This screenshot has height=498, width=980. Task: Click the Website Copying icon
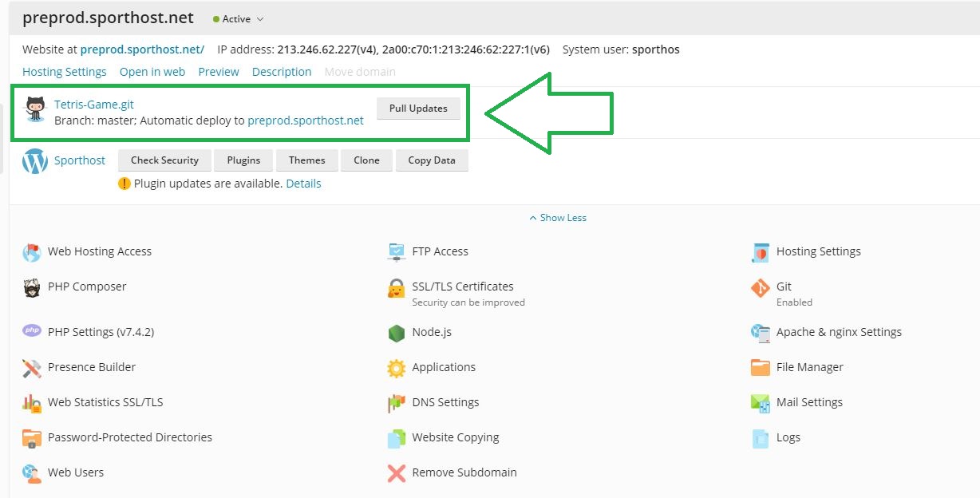(397, 438)
